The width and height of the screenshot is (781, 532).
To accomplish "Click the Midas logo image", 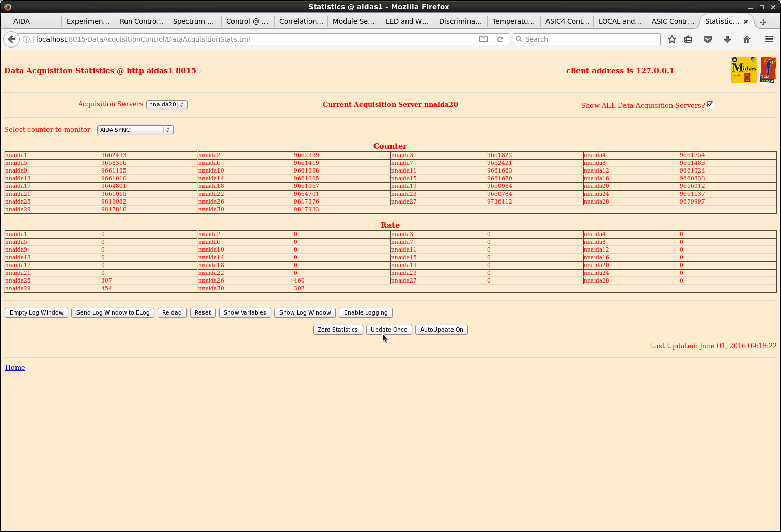I will (744, 70).
